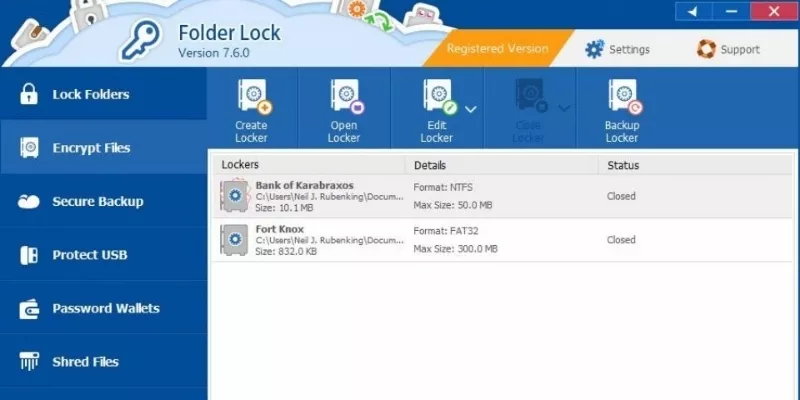Click the Fort Knox file path

330,240
